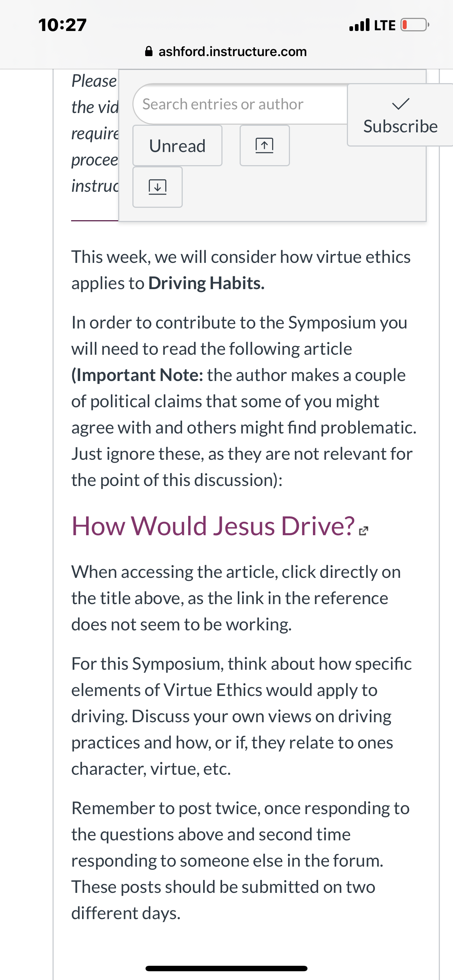
Task: Tap the lock icon beside the URL
Action: 149,51
